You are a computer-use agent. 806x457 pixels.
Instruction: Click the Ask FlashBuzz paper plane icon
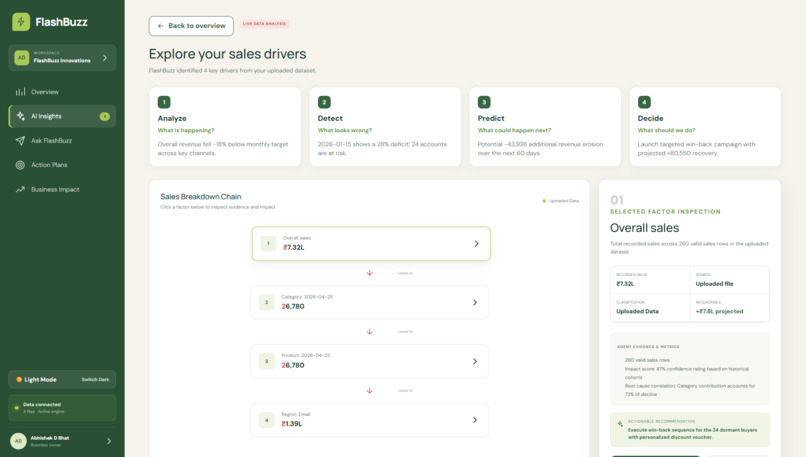(20, 140)
